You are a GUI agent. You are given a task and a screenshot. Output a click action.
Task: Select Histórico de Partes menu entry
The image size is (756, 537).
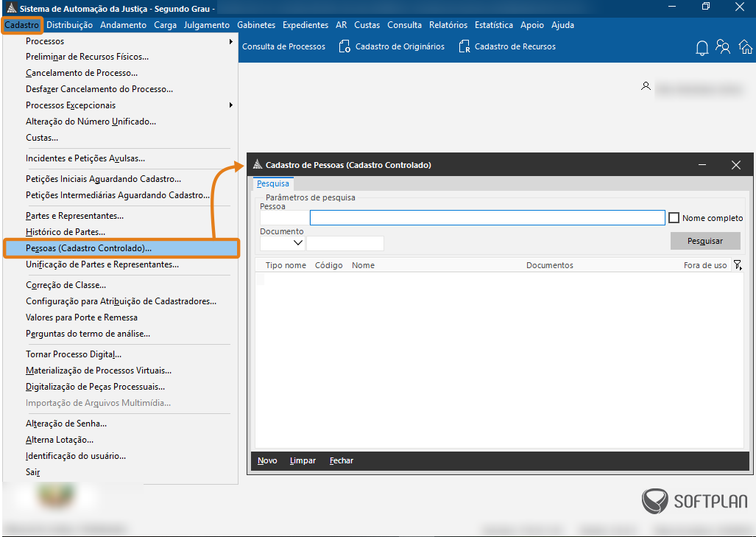point(65,232)
